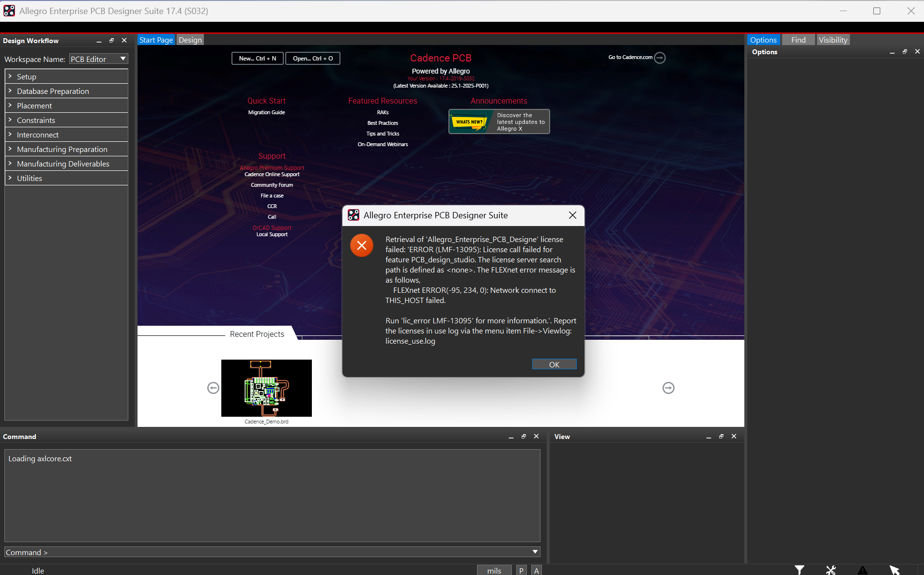
Task: Click the cursor arrow icon in status bar
Action: click(x=894, y=570)
